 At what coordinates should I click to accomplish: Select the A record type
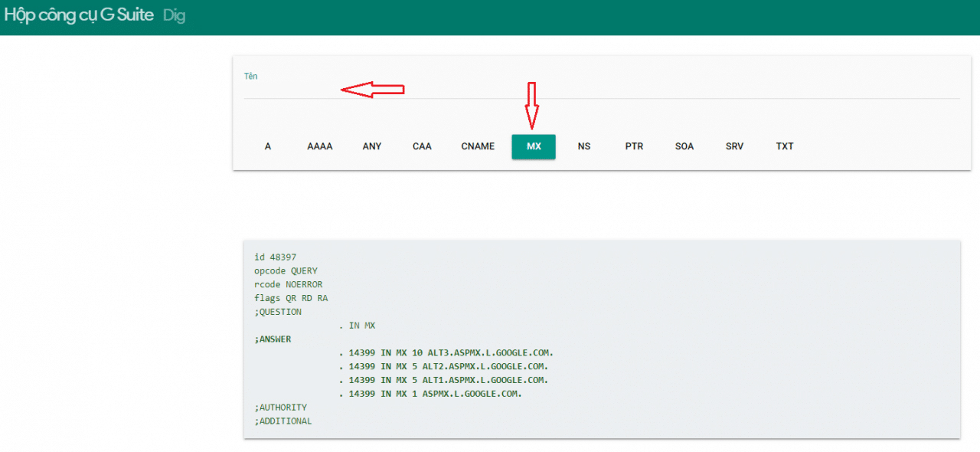coord(268,146)
